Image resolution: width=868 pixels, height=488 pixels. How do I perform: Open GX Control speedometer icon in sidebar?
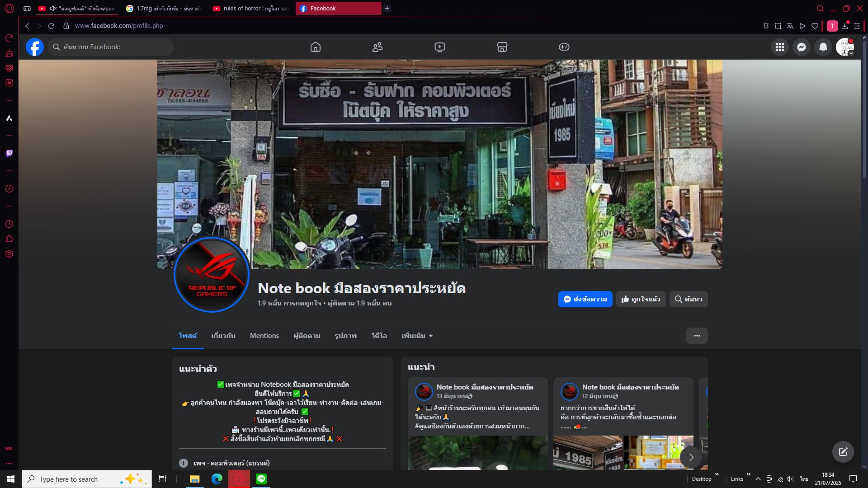[x=9, y=38]
